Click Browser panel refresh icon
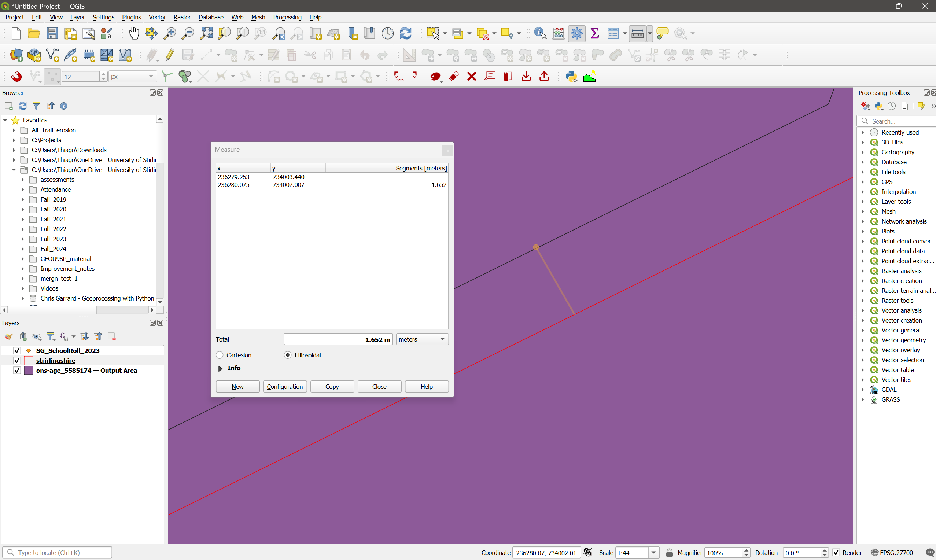 23,106
